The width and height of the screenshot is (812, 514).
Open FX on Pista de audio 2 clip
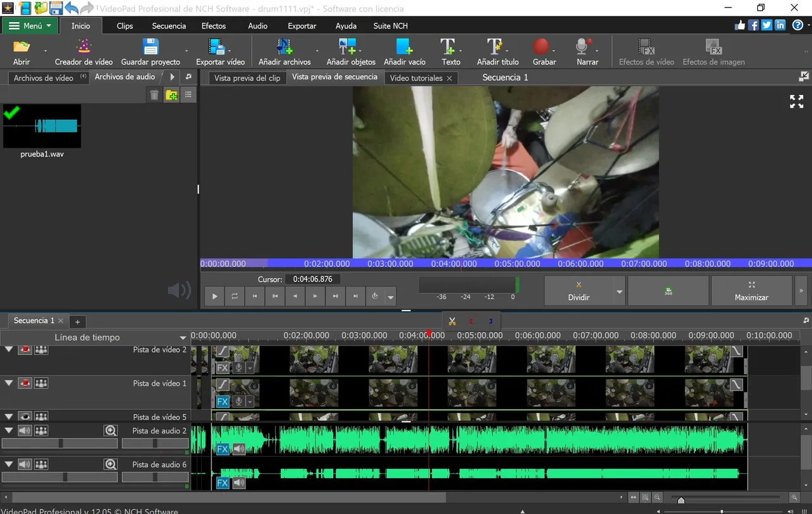click(223, 449)
